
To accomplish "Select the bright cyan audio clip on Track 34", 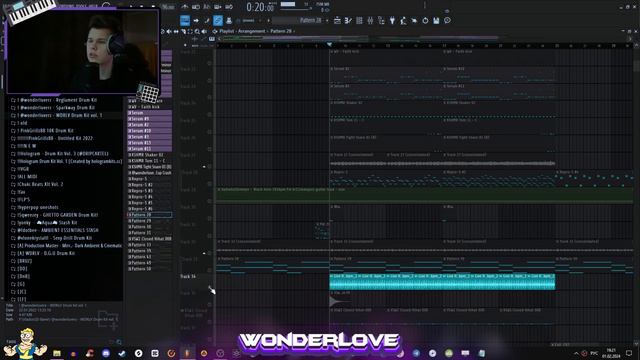I will click(x=442, y=282).
